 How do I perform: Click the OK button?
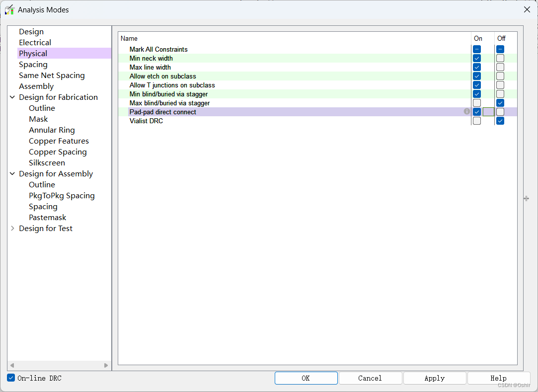point(306,378)
